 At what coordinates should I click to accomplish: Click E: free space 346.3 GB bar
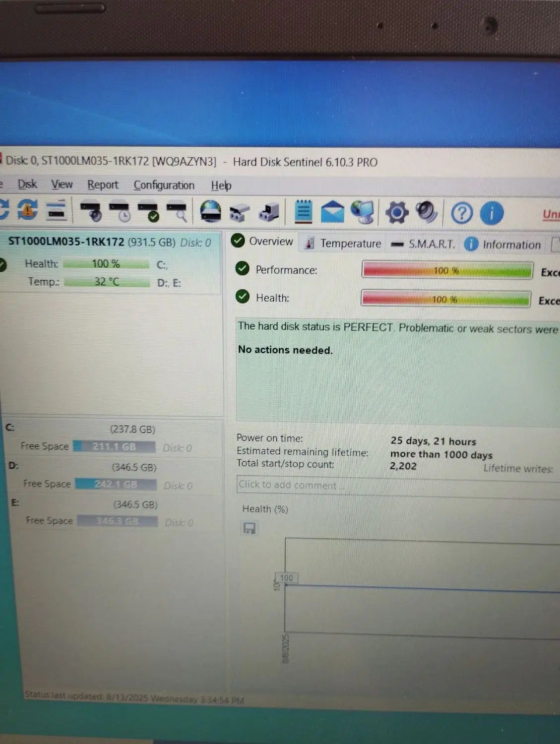pos(118,521)
